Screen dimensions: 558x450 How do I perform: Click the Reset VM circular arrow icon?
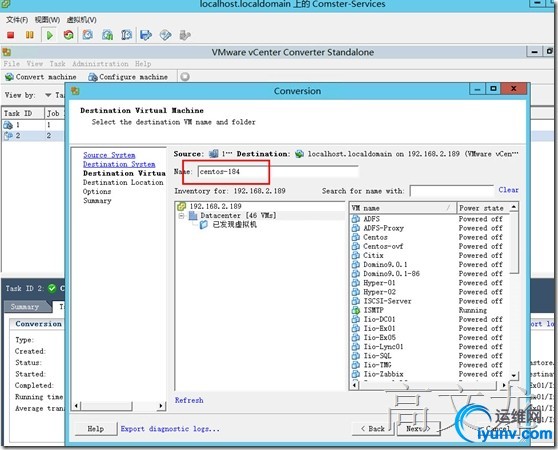click(68, 35)
